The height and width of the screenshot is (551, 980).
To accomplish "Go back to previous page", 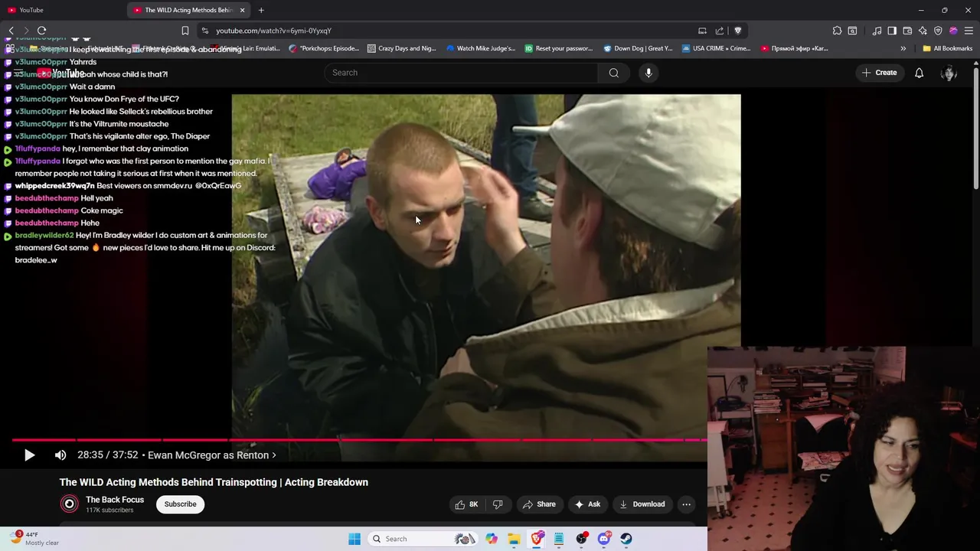I will pyautogui.click(x=11, y=31).
